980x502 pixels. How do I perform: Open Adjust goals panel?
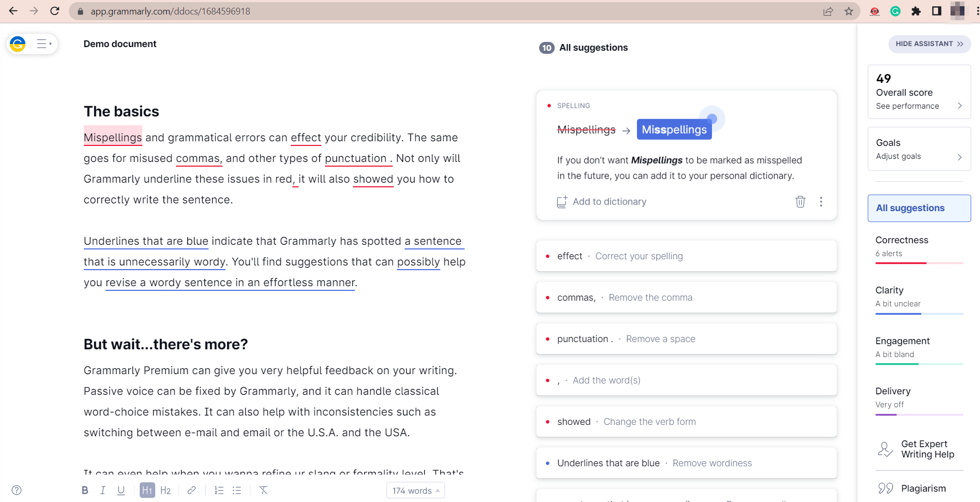[x=919, y=149]
